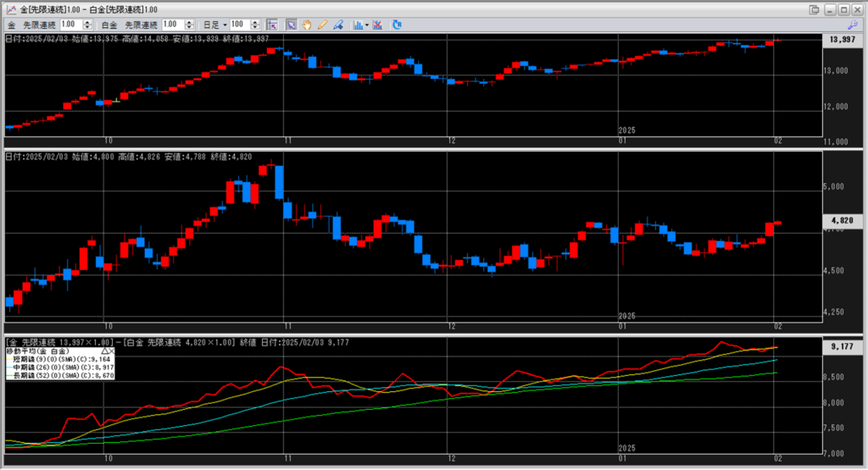Collapse the moving average legend with triangle
The image size is (868, 470).
[x=105, y=350]
